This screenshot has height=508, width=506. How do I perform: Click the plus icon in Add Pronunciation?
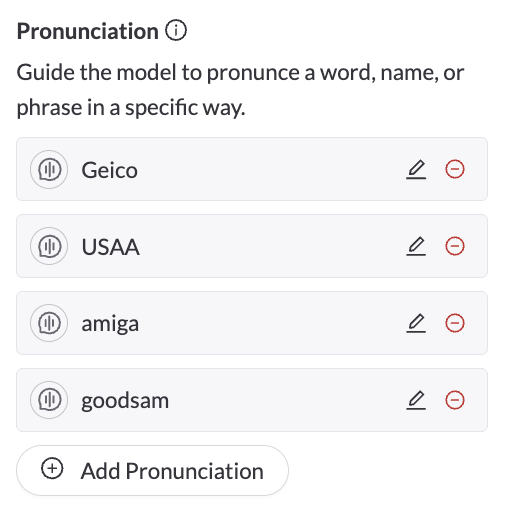coord(52,469)
